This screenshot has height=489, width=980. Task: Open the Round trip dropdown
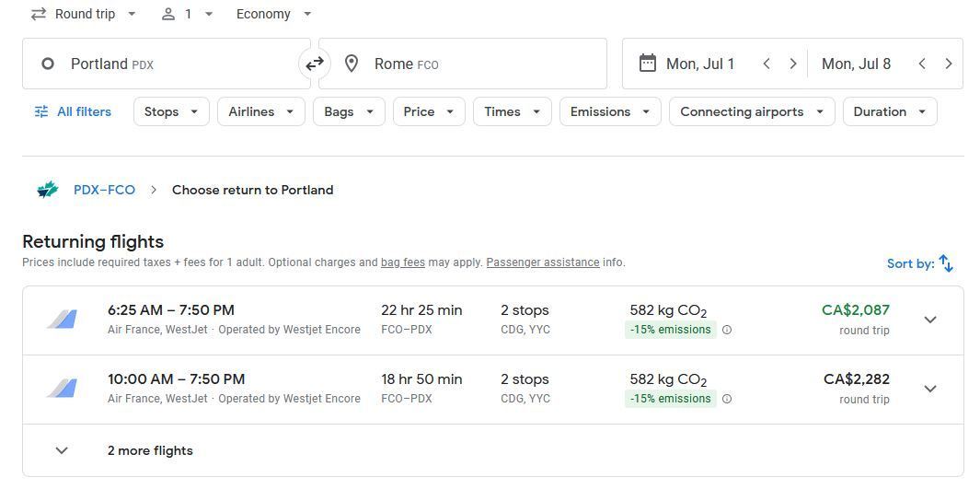(83, 14)
